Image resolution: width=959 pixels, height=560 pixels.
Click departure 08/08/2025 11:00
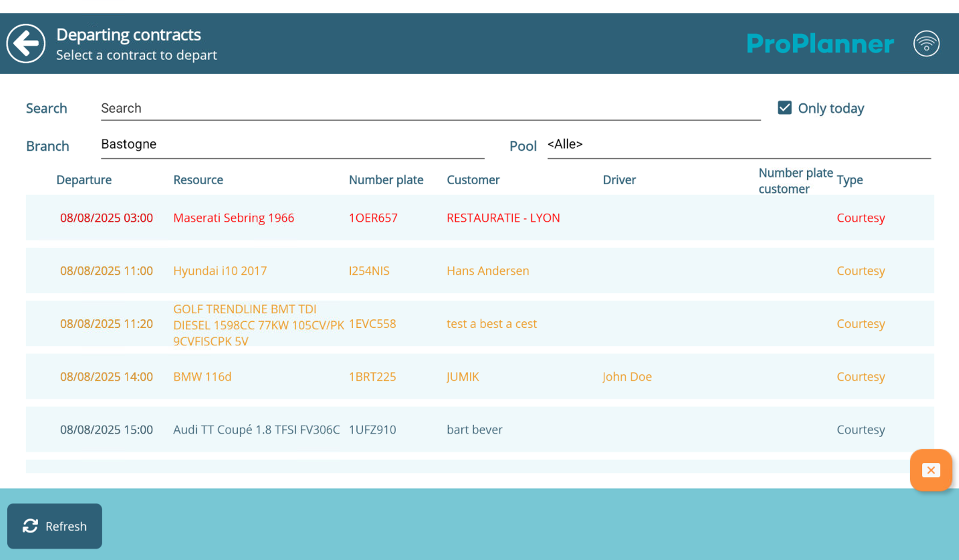[107, 270]
